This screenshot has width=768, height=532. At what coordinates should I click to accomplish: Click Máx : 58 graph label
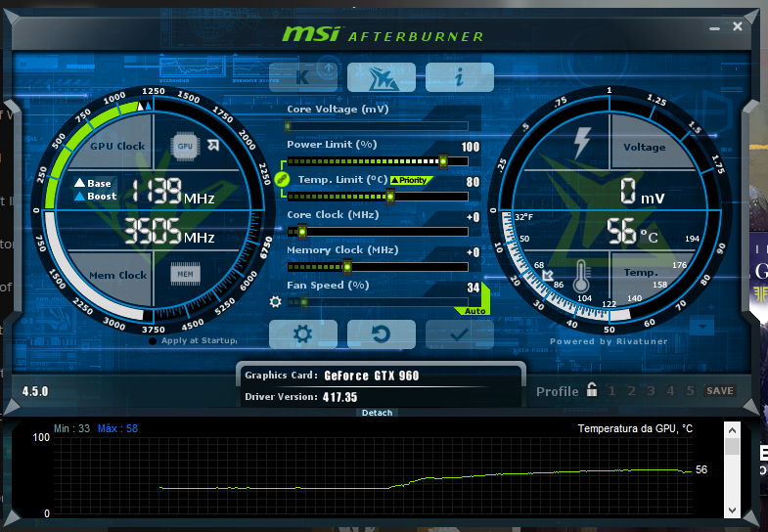[117, 428]
